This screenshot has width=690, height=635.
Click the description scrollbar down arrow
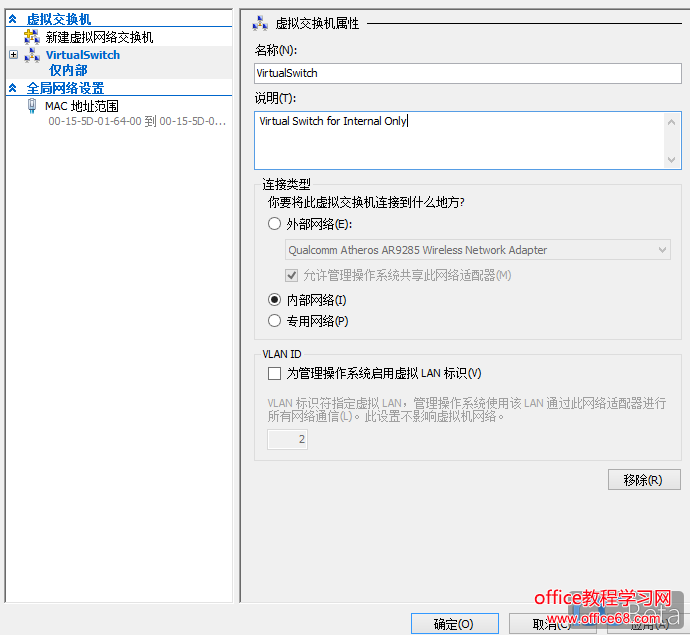[672, 159]
